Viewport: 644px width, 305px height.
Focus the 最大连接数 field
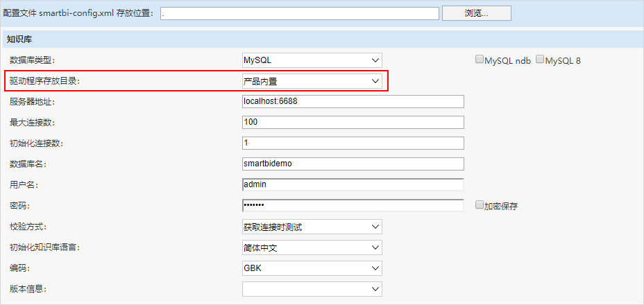(353, 122)
